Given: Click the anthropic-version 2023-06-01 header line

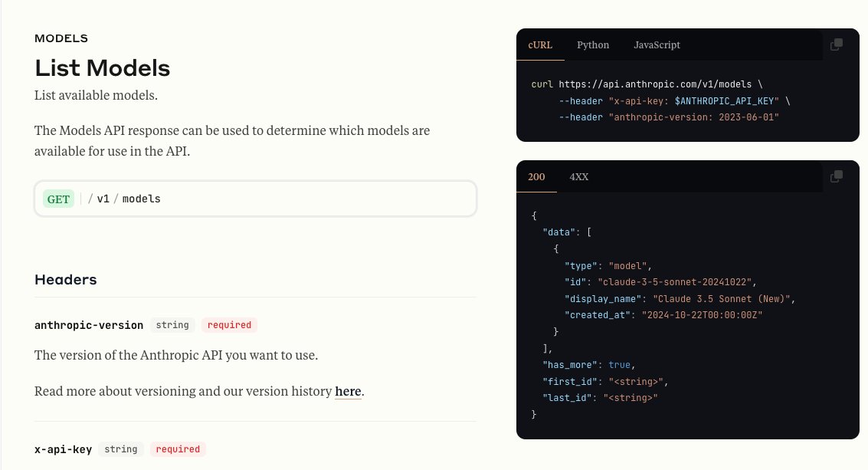Looking at the screenshot, I should [x=669, y=117].
